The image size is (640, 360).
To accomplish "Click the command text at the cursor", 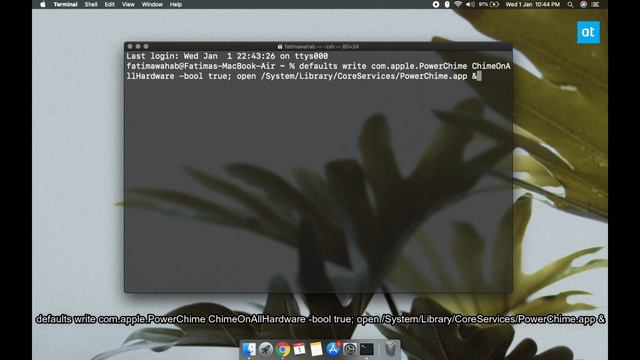I will click(318, 71).
